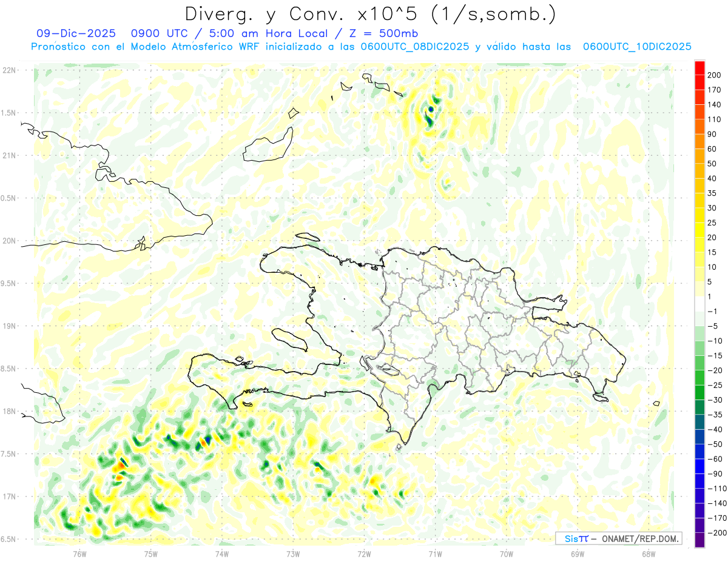This screenshot has width=728, height=562.
Task: Click the 60 value on the color scale
Action: tap(712, 149)
